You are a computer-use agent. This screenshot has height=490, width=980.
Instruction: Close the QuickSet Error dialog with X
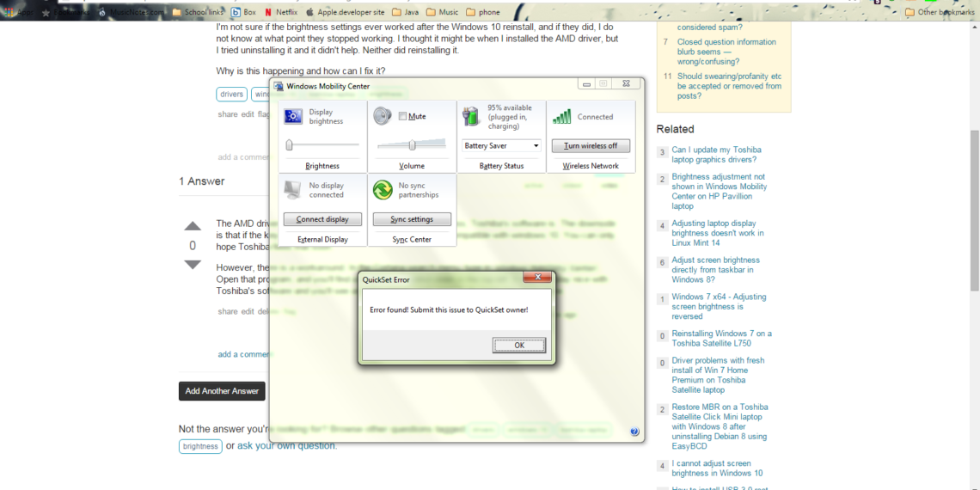coord(536,278)
